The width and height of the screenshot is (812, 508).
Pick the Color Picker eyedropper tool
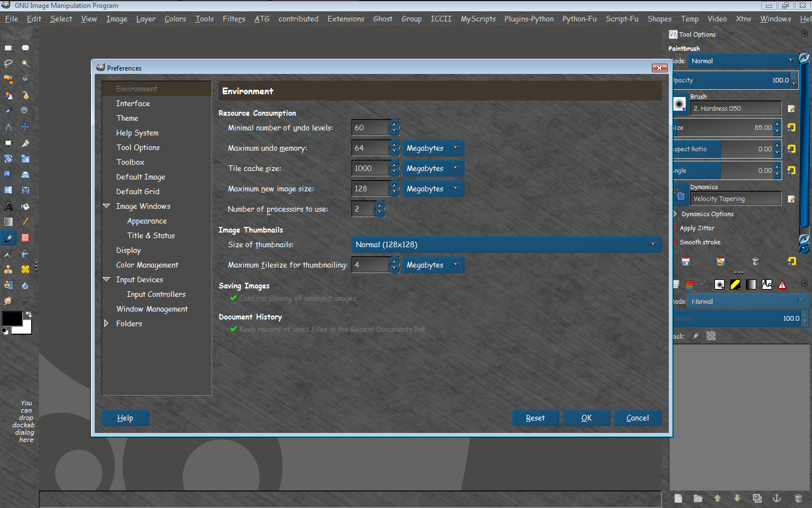(x=8, y=111)
